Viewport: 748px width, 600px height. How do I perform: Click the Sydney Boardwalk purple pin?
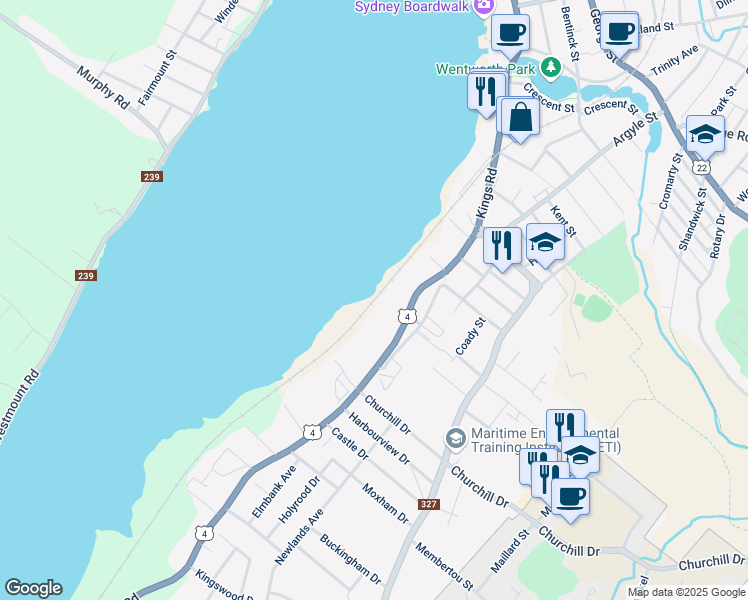(x=484, y=7)
